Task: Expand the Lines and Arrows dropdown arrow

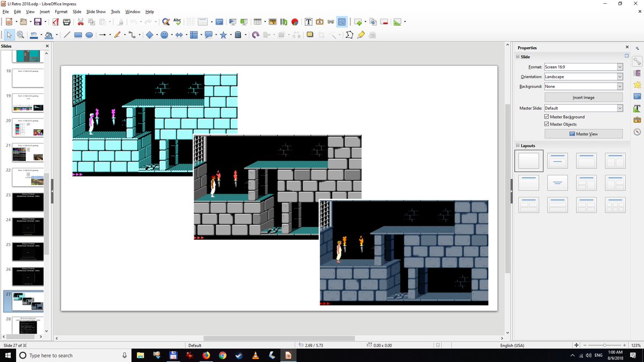Action: coord(110,35)
